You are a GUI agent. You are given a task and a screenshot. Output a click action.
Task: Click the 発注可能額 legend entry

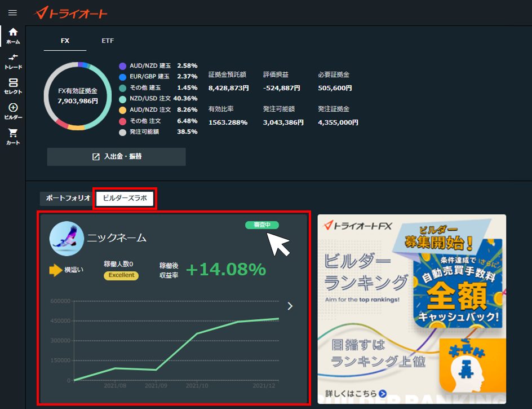158,132
